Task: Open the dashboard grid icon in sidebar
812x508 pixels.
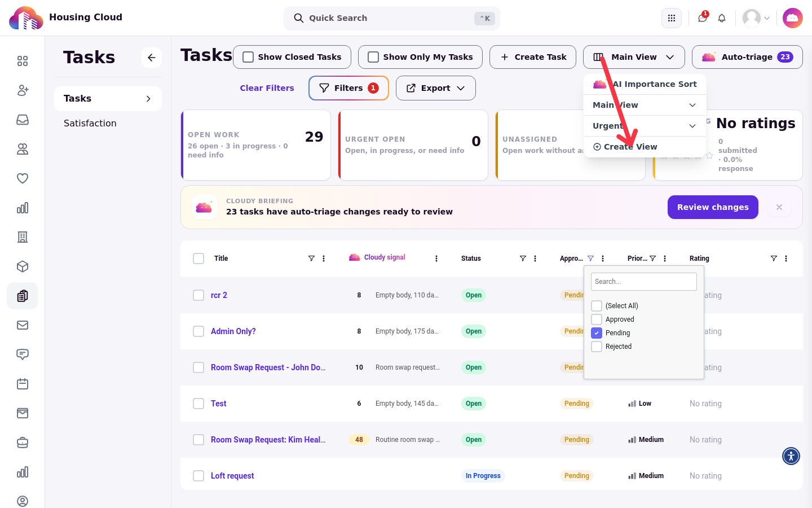Action: coord(23,61)
